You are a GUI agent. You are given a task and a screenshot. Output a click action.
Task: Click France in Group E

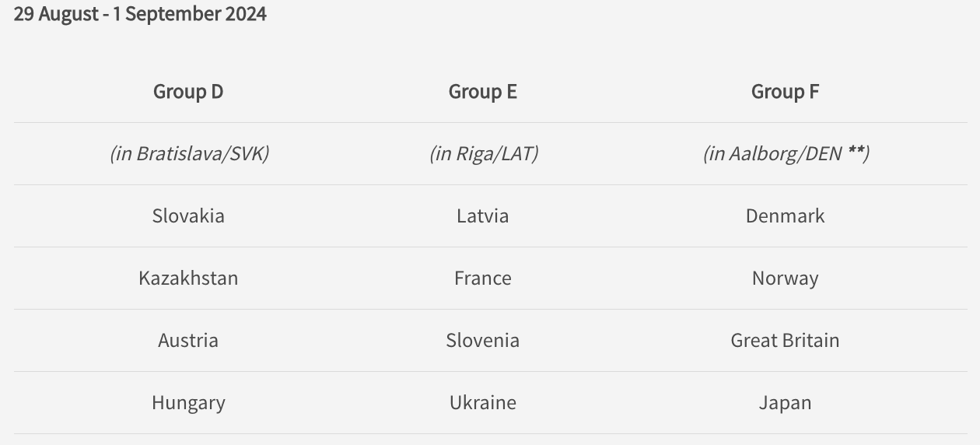483,278
